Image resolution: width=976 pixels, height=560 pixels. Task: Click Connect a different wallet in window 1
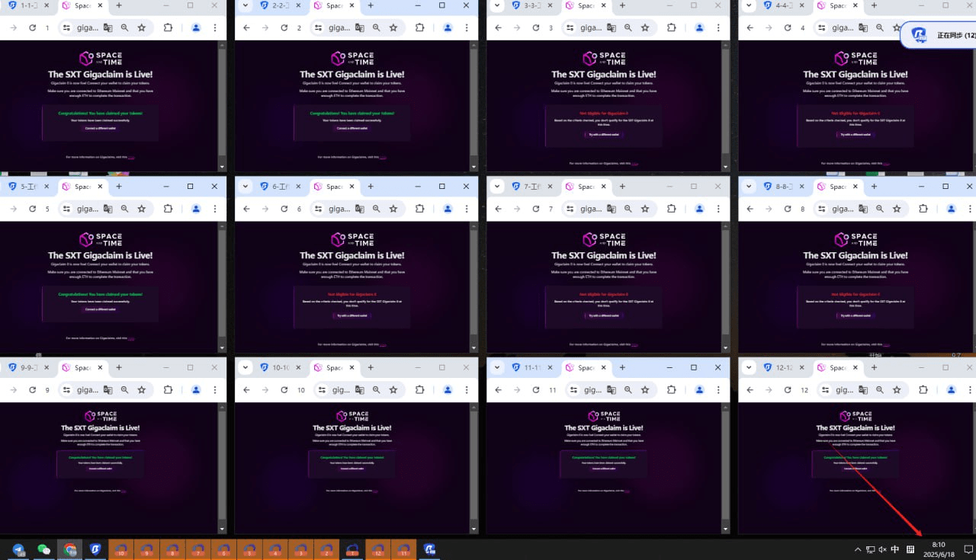(x=101, y=128)
